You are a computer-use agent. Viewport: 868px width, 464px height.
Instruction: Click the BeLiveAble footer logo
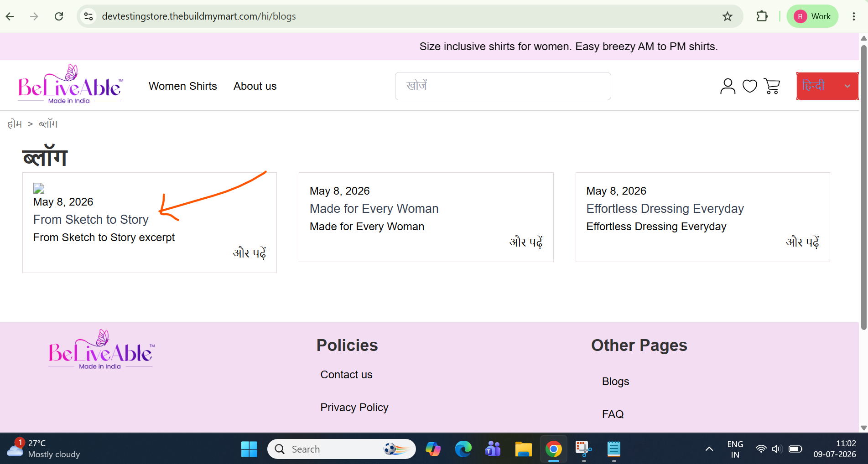tap(101, 350)
